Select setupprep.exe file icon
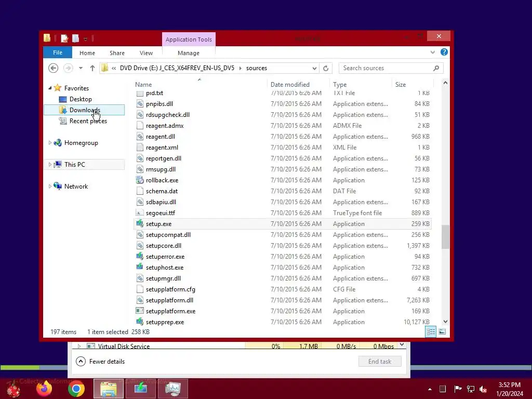The width and height of the screenshot is (532, 399). coord(139,322)
